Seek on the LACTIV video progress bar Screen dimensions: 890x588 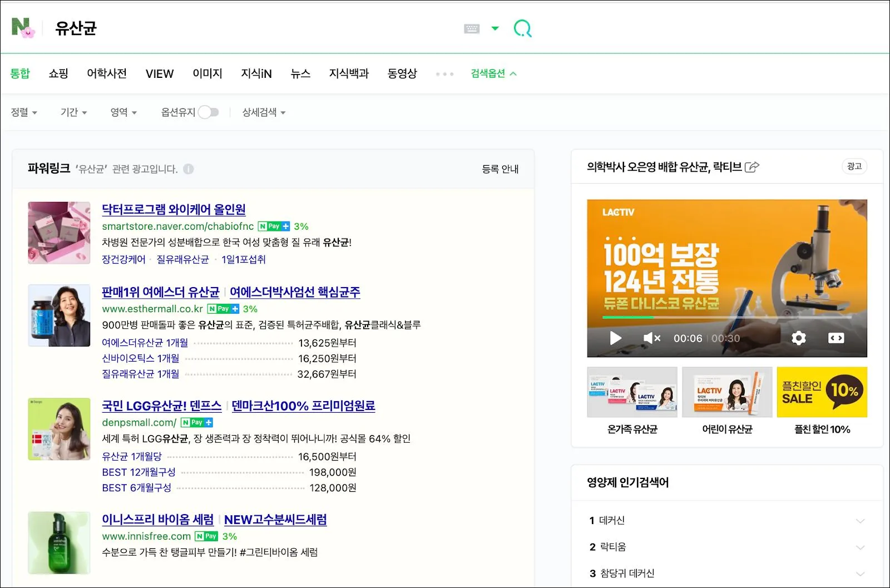pos(726,318)
